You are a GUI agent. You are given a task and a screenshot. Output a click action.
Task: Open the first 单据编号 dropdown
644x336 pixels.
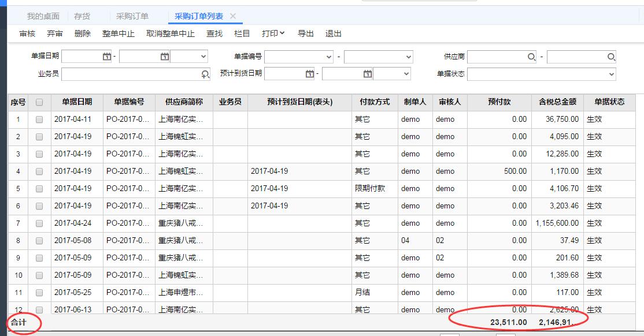(x=329, y=57)
